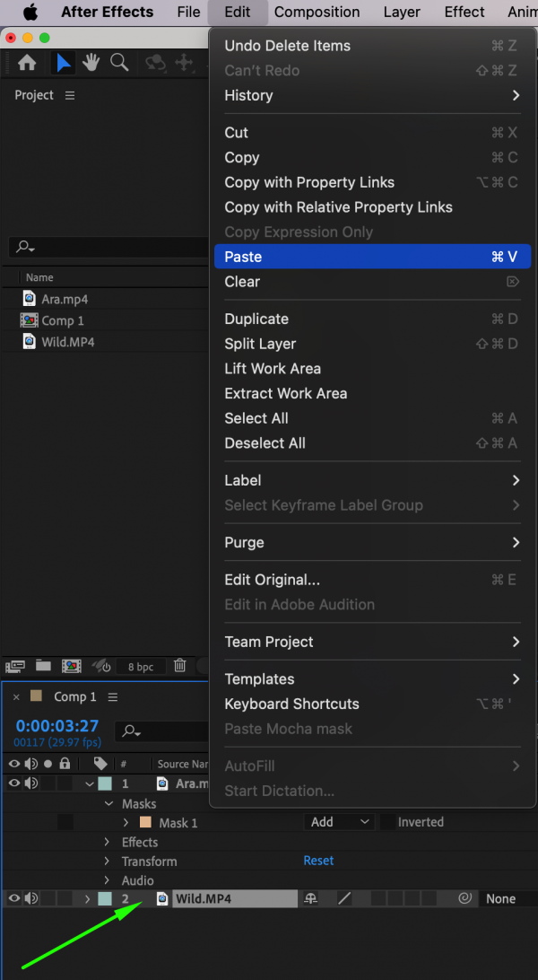Open the Add mode dropdown for Mask 1

pyautogui.click(x=341, y=821)
